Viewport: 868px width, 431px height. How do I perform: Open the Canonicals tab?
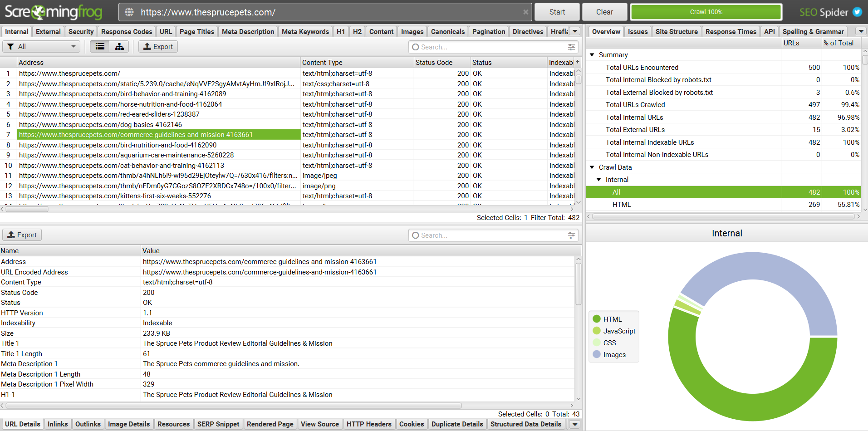click(447, 31)
